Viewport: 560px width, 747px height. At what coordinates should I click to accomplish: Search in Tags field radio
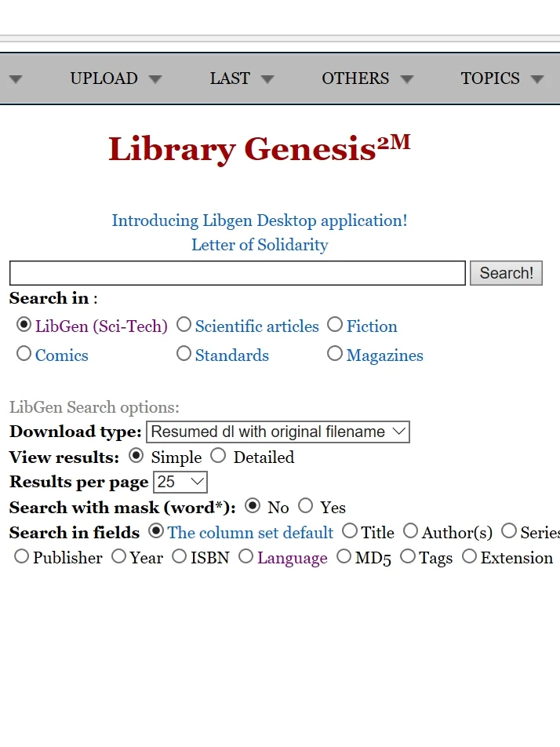point(408,556)
